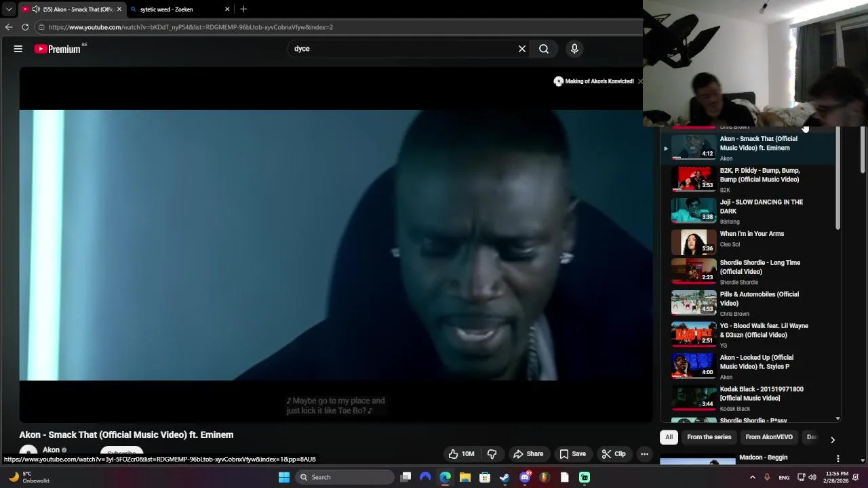Close the 'sytetic weed - Zoeken' tab
Viewport: 868px width, 488px height.
tap(227, 9)
